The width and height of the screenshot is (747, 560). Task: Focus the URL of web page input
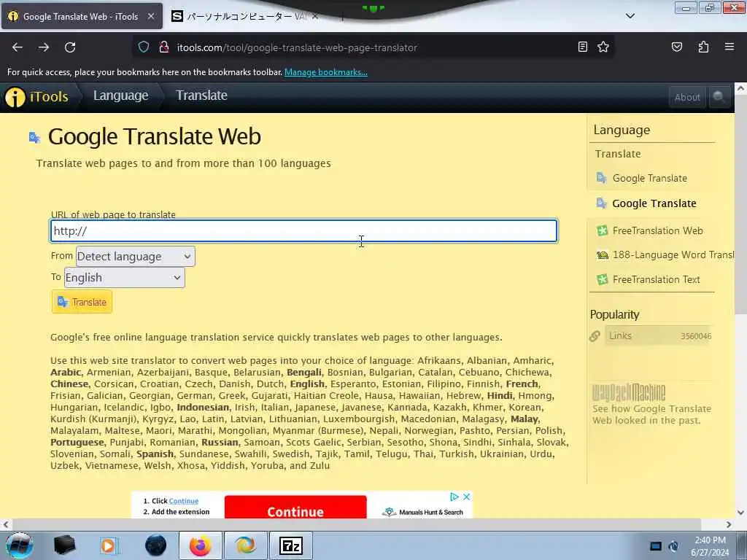click(304, 231)
